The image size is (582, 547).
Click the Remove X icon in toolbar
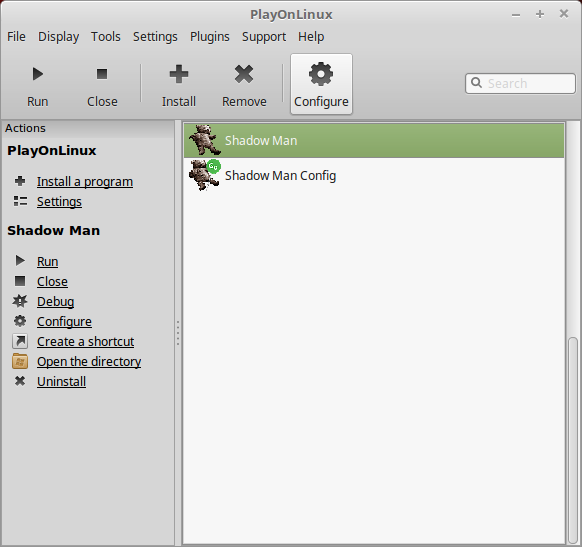coord(244,74)
